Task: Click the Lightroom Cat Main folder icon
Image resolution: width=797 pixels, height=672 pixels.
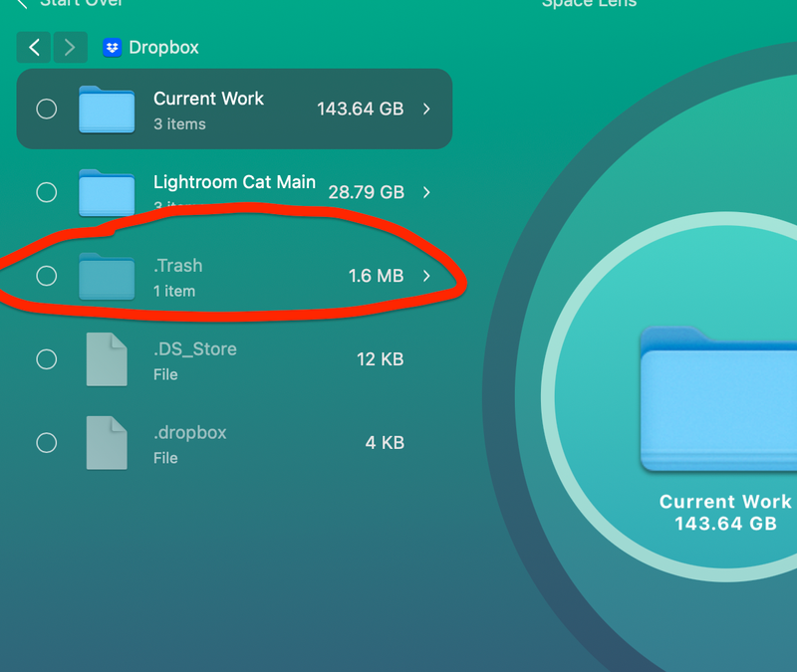Action: (107, 192)
